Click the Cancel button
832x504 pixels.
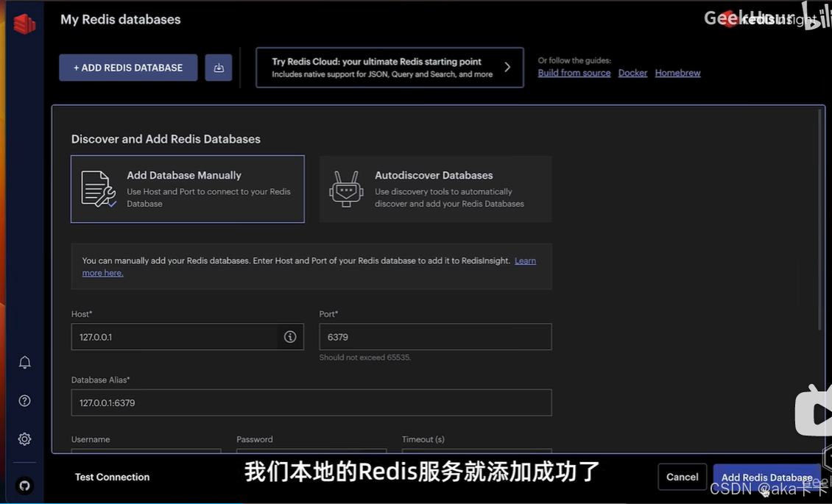682,477
